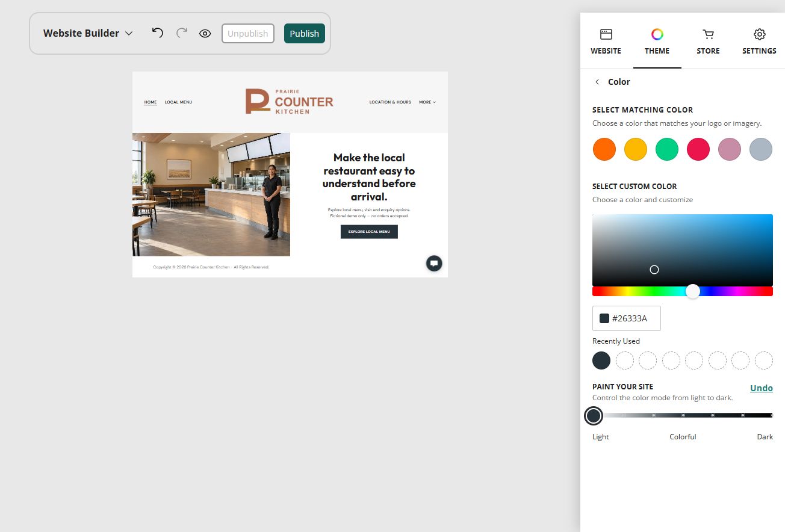Open the Website Builder dropdown

[x=88, y=34]
